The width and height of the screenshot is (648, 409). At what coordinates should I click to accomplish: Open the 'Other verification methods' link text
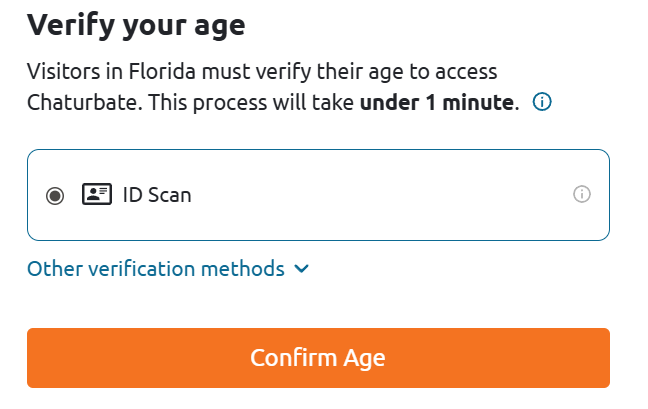coord(156,269)
